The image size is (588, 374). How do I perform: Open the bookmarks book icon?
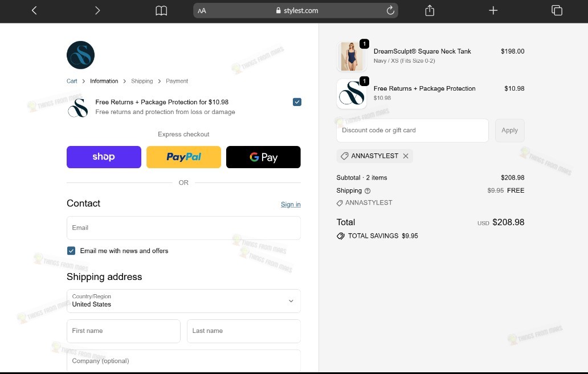coord(161,10)
